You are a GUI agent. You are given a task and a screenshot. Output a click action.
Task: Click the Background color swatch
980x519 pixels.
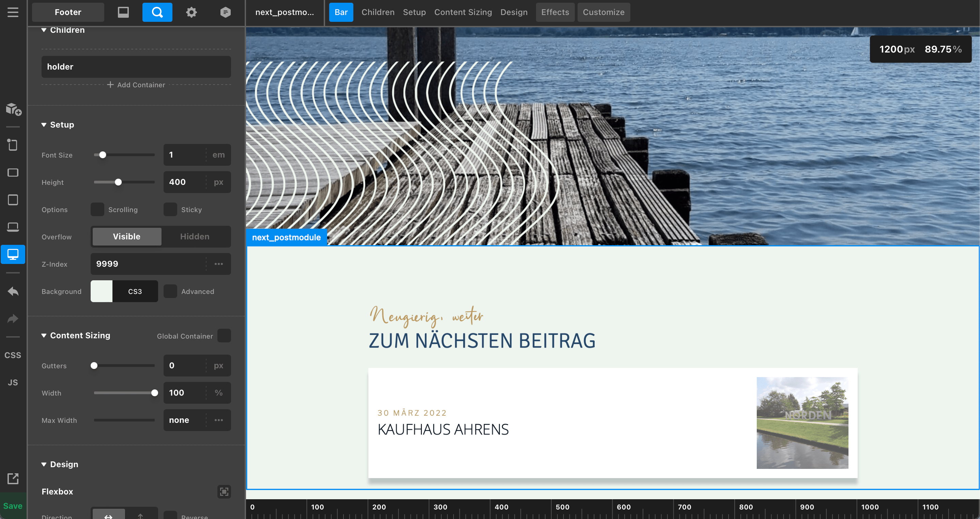(102, 291)
